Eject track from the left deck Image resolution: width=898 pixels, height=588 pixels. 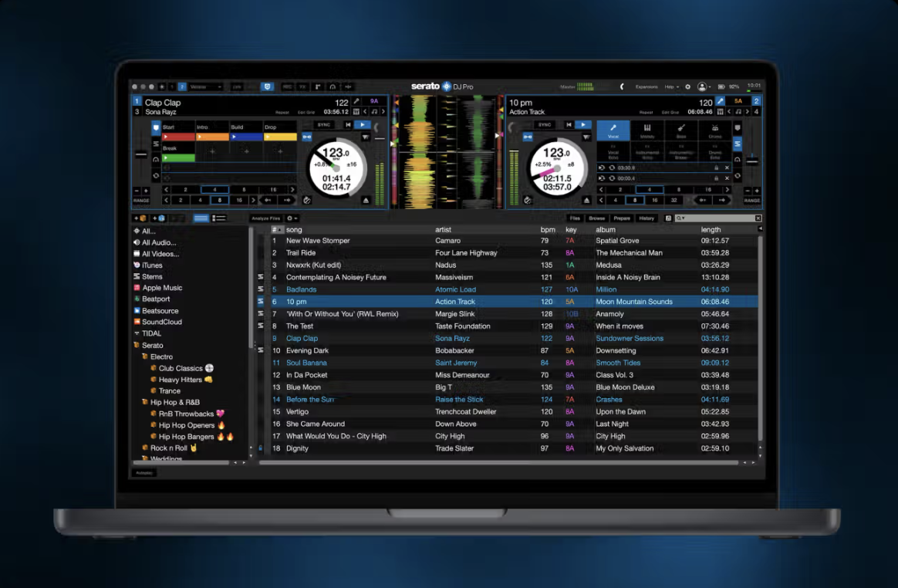click(366, 200)
